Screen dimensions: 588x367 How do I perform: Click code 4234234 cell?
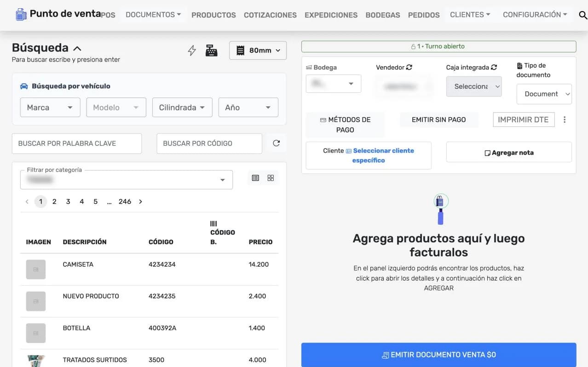point(162,264)
